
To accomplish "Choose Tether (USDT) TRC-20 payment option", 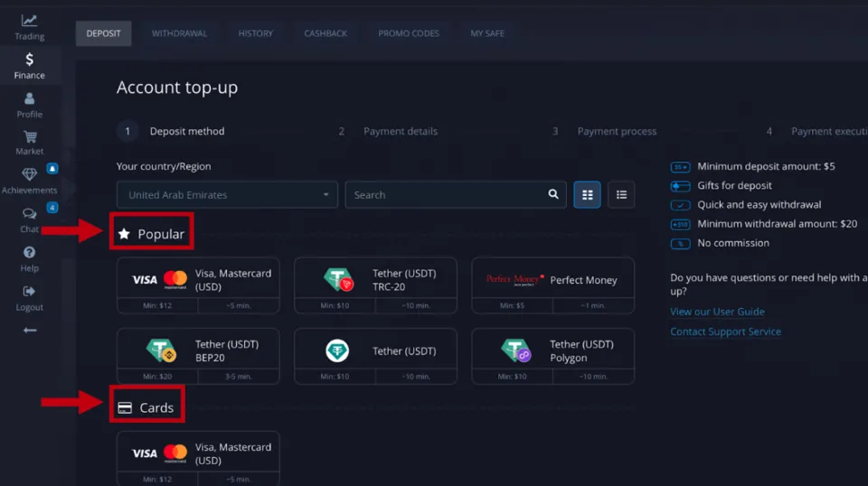I will (x=375, y=280).
